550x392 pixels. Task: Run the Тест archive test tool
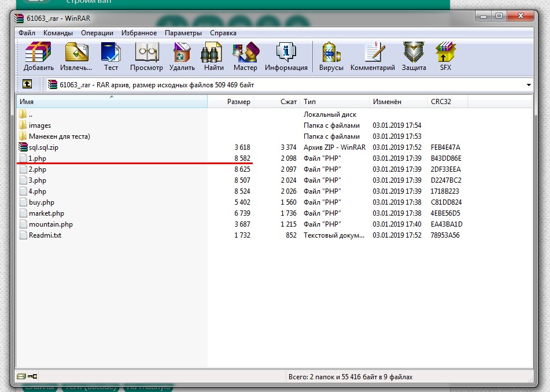pyautogui.click(x=111, y=57)
